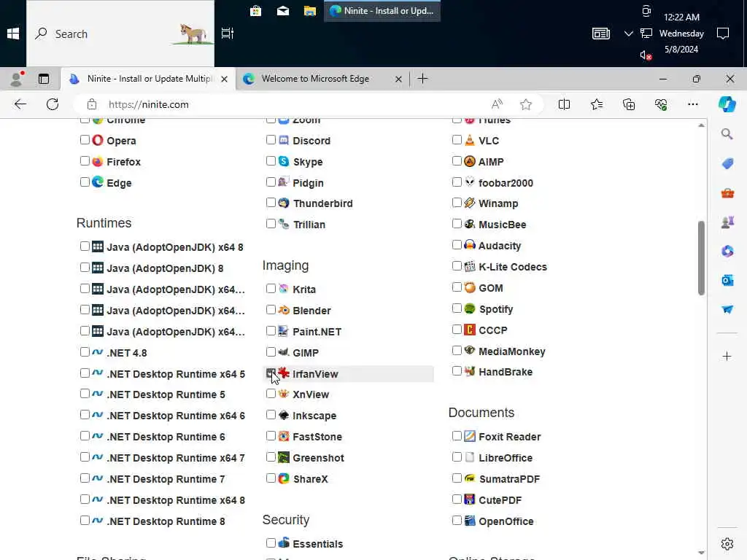This screenshot has height=560, width=747.
Task: Switch to Ninite browser tab
Action: tap(147, 79)
